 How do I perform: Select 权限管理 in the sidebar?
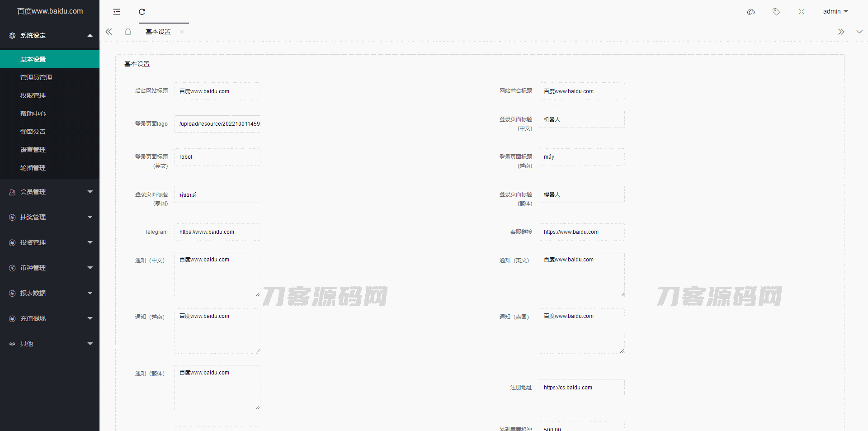pos(33,95)
